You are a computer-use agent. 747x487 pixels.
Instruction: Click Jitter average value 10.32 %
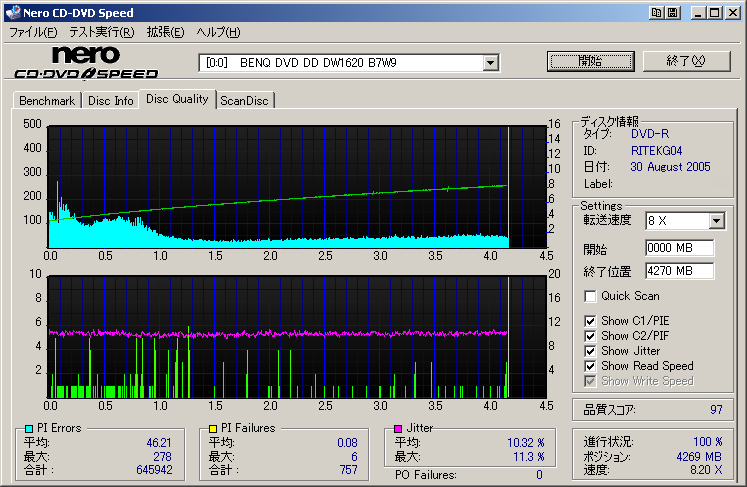(526, 443)
